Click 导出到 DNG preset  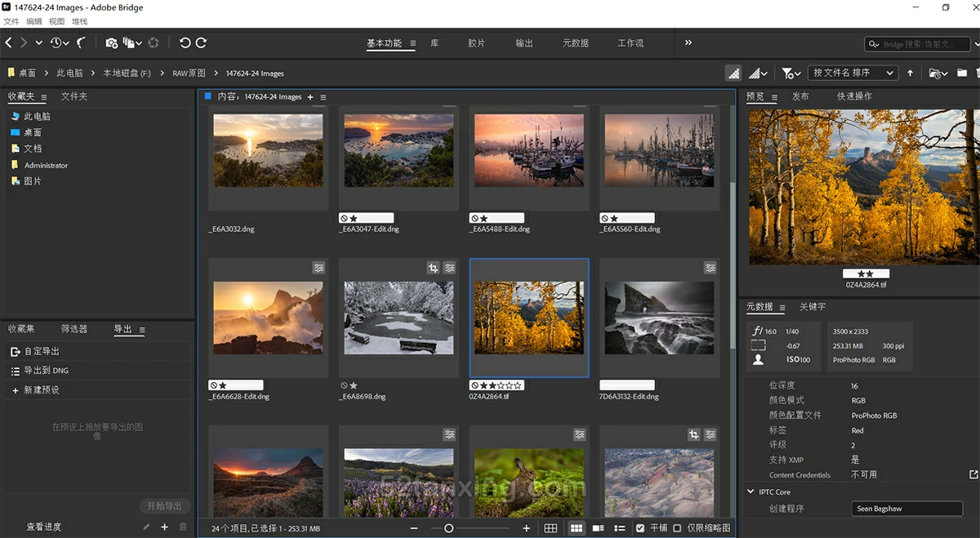click(46, 371)
